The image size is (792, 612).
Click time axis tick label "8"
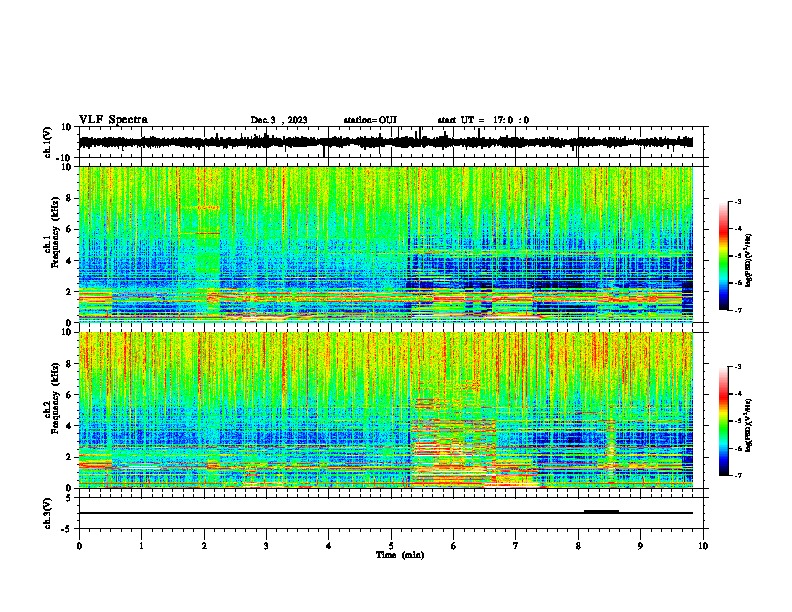(578, 546)
